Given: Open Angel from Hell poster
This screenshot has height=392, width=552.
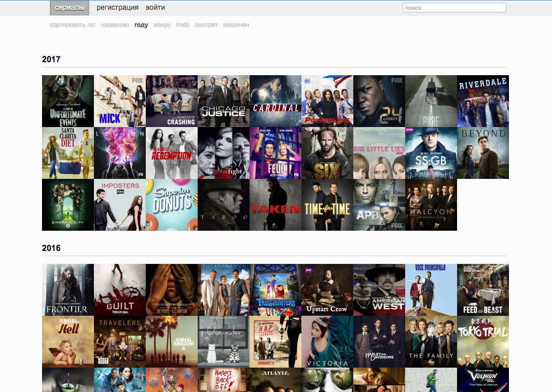Looking at the screenshot, I should click(68, 342).
